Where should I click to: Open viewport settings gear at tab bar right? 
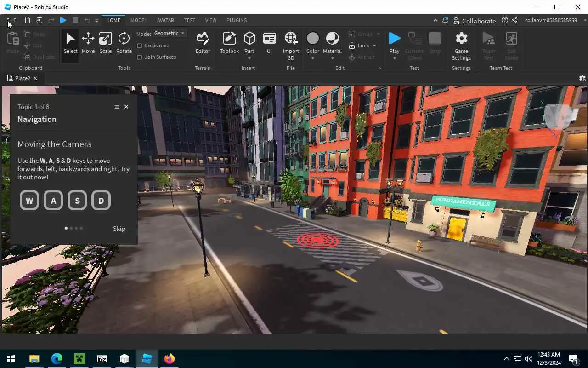582,78
